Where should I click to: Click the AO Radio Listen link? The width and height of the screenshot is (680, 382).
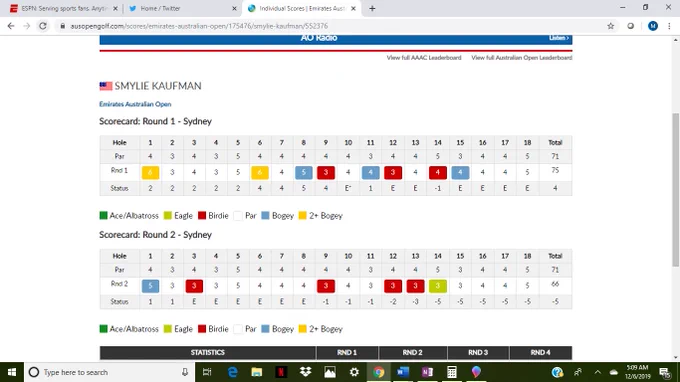(559, 38)
